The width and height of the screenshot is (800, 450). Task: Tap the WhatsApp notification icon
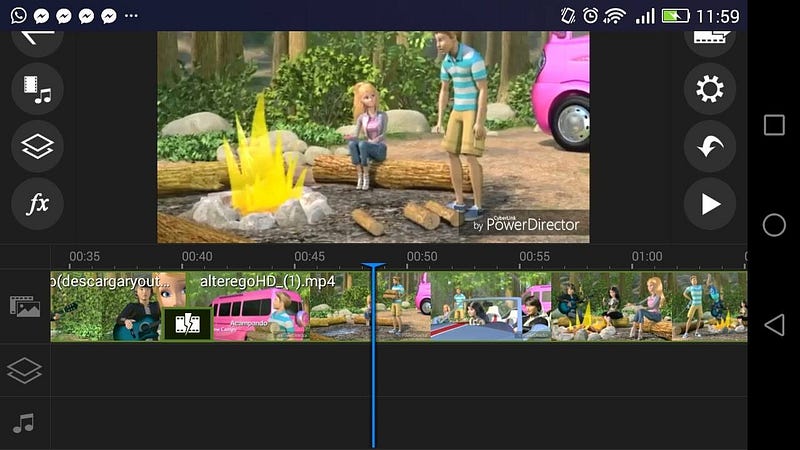(x=18, y=15)
